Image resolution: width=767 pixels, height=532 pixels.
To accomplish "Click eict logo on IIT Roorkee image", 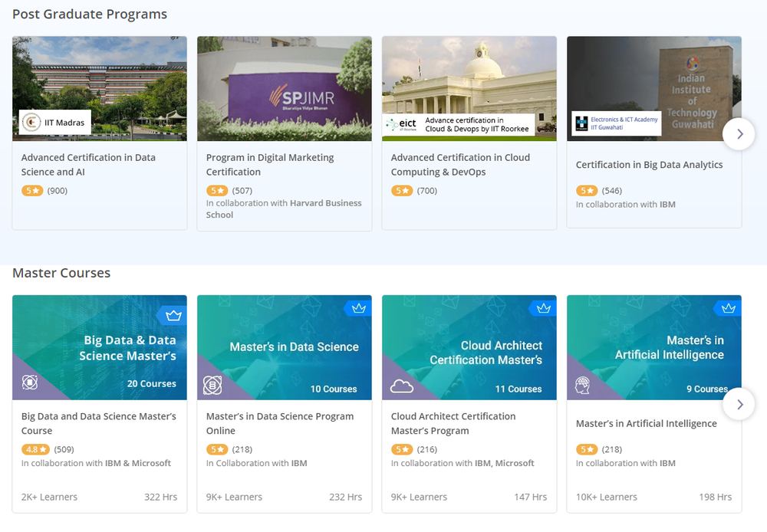I will pyautogui.click(x=402, y=125).
